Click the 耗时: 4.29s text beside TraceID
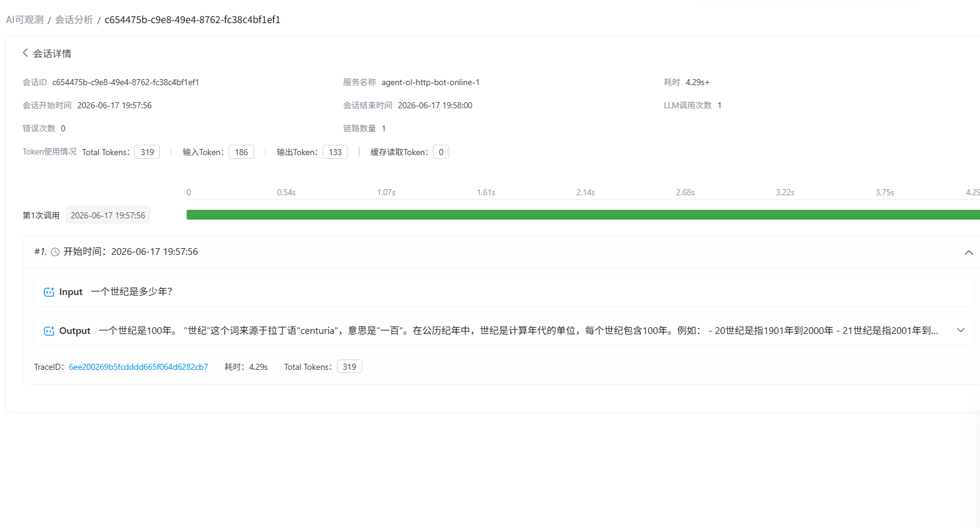Screen dimensions: 980x528 pyautogui.click(x=246, y=367)
